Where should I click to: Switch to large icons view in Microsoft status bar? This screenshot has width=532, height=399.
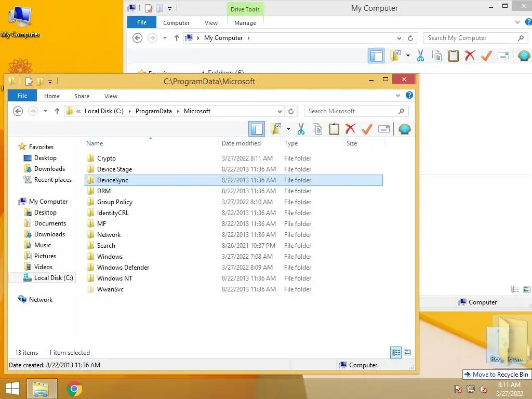click(407, 353)
